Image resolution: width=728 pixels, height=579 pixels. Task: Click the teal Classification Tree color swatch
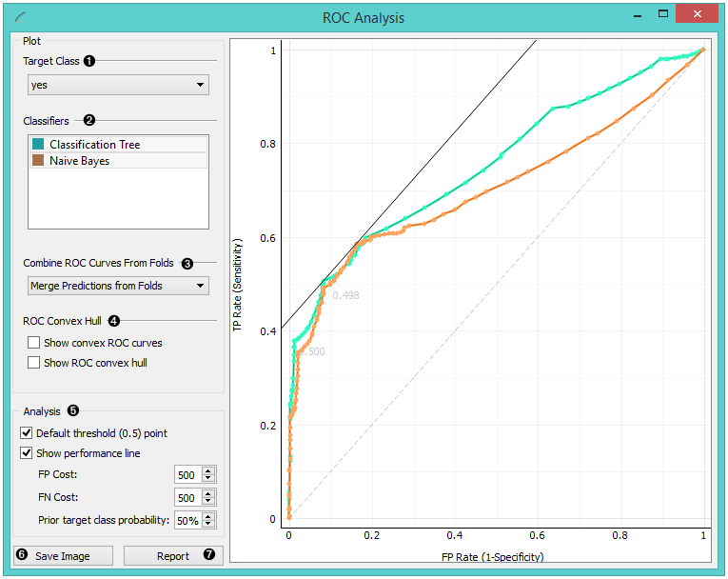38,144
